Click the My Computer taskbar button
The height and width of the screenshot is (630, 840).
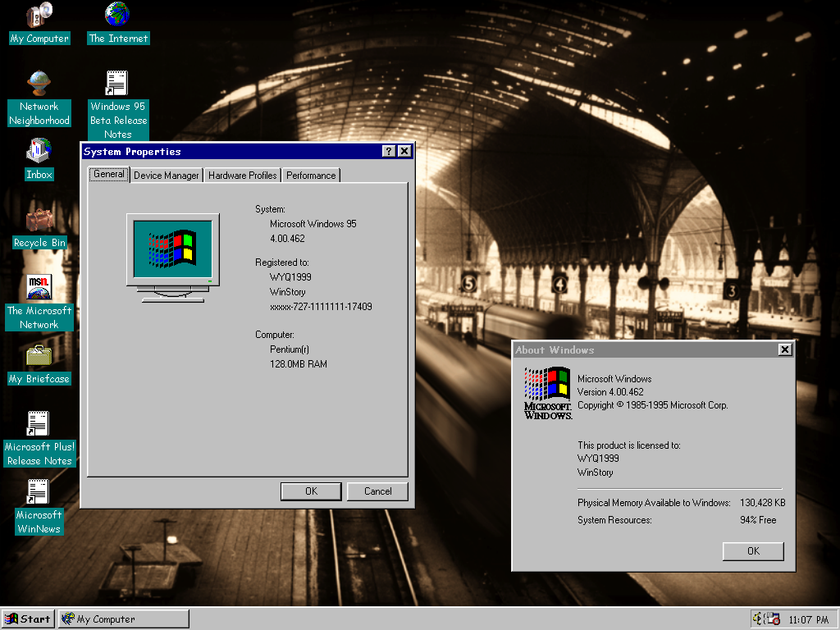(123, 619)
